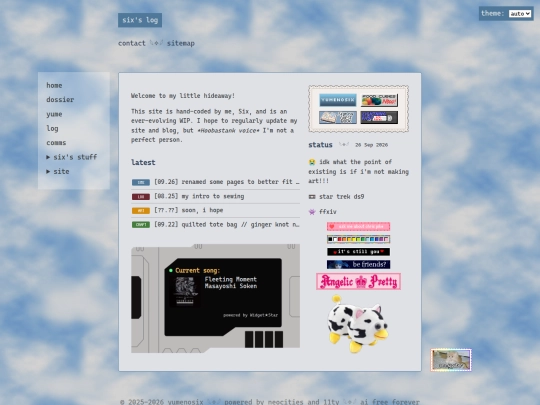Open the dossier page in sidebar
Screen dimensions: 540x405
(x=60, y=100)
